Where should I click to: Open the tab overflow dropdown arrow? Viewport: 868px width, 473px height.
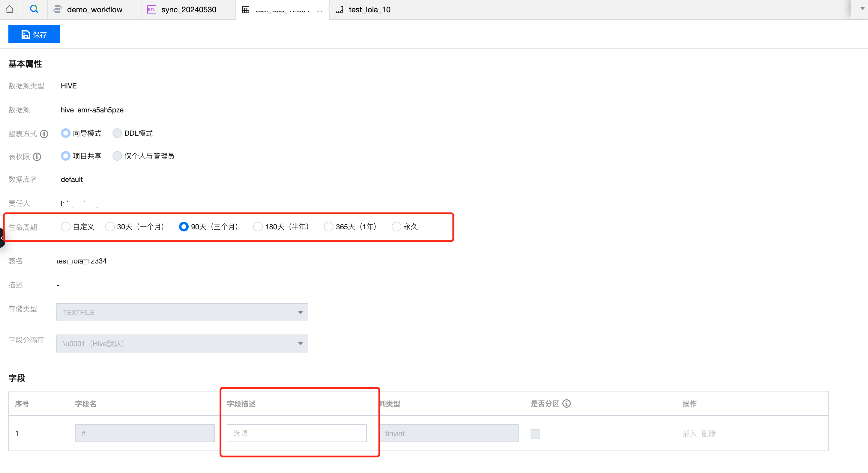pyautogui.click(x=862, y=9)
